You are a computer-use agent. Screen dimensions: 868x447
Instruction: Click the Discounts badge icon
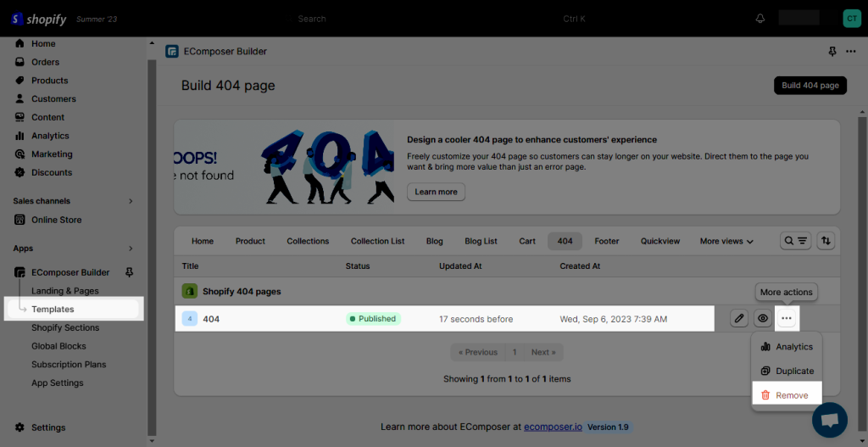coord(20,172)
